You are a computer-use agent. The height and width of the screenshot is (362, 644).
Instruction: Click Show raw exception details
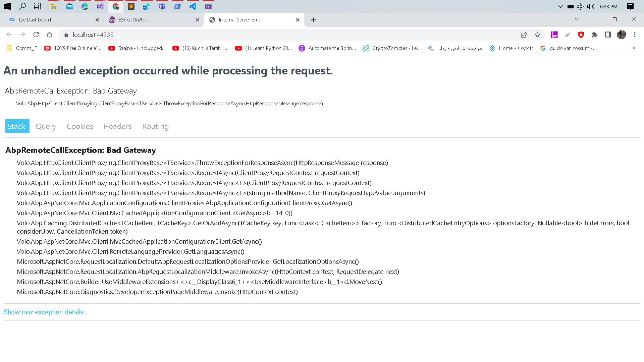(x=43, y=312)
